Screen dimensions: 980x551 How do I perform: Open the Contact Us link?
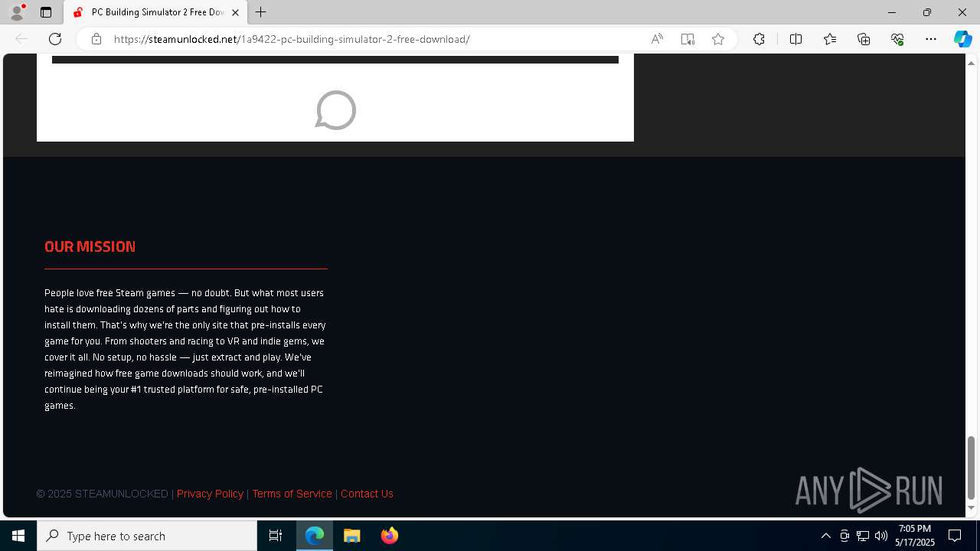pyautogui.click(x=367, y=494)
